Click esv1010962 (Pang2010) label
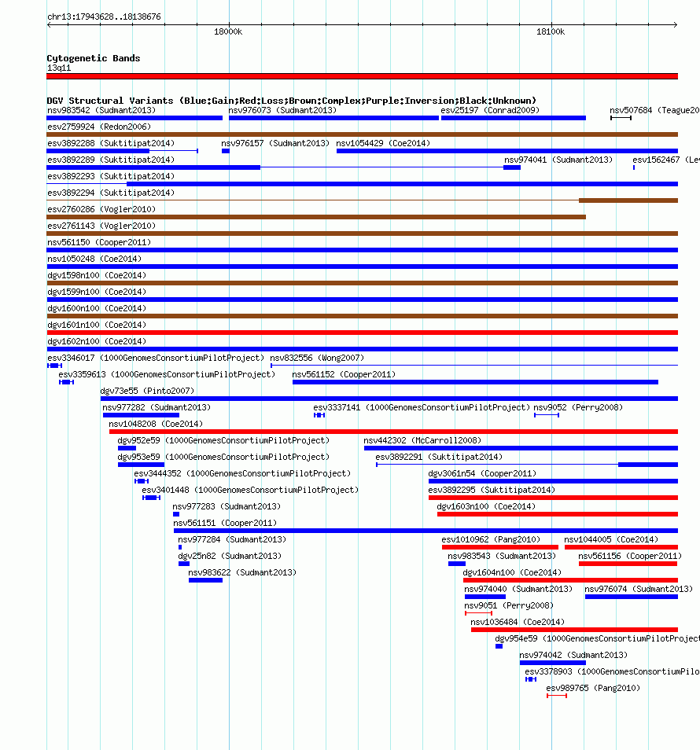700x750 pixels. [x=491, y=539]
